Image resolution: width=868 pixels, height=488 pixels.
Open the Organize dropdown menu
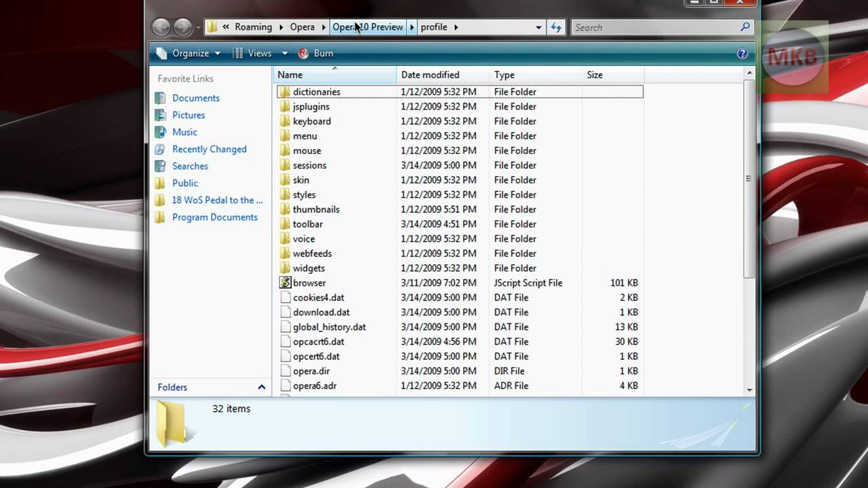point(189,54)
